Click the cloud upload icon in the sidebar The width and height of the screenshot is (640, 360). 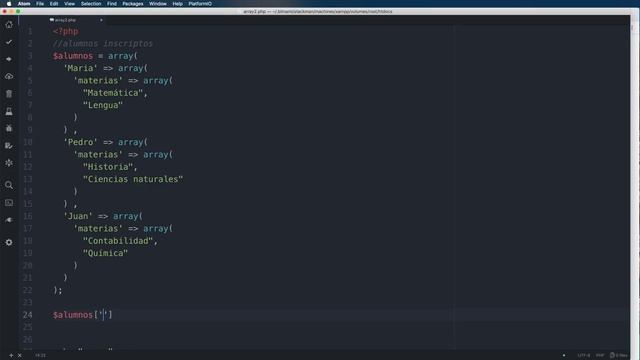pos(9,76)
